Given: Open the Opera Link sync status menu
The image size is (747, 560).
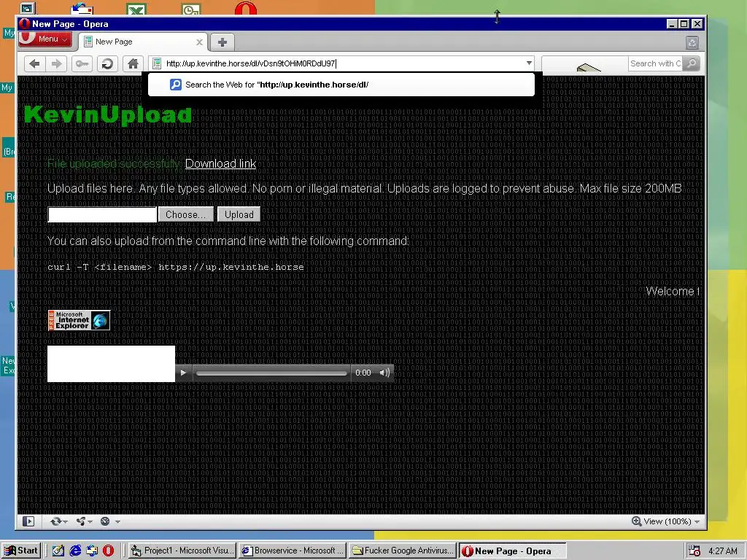Looking at the screenshot, I should coord(58,521).
